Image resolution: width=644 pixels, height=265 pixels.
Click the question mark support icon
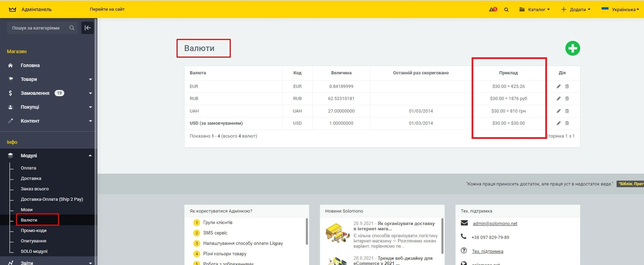pyautogui.click(x=464, y=250)
